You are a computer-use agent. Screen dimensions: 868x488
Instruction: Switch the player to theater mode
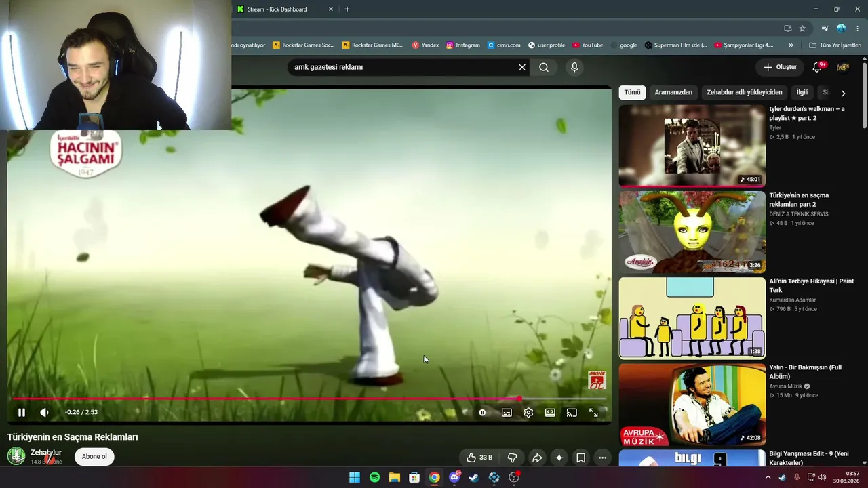click(x=550, y=412)
